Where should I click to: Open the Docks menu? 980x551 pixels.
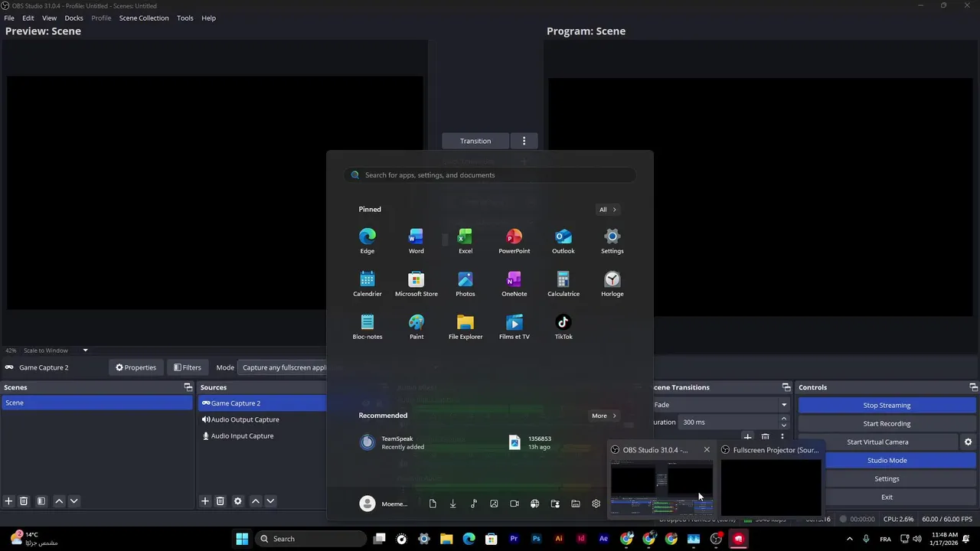[73, 18]
